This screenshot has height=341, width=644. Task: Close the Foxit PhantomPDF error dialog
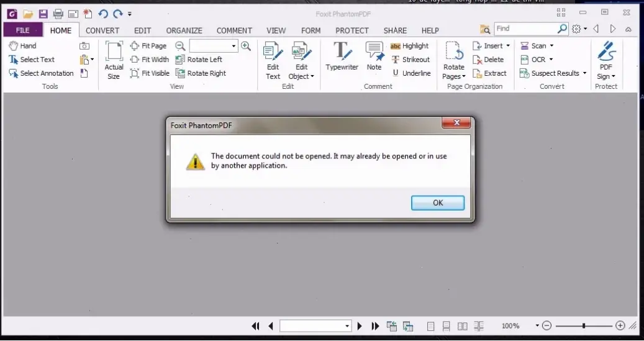click(456, 122)
